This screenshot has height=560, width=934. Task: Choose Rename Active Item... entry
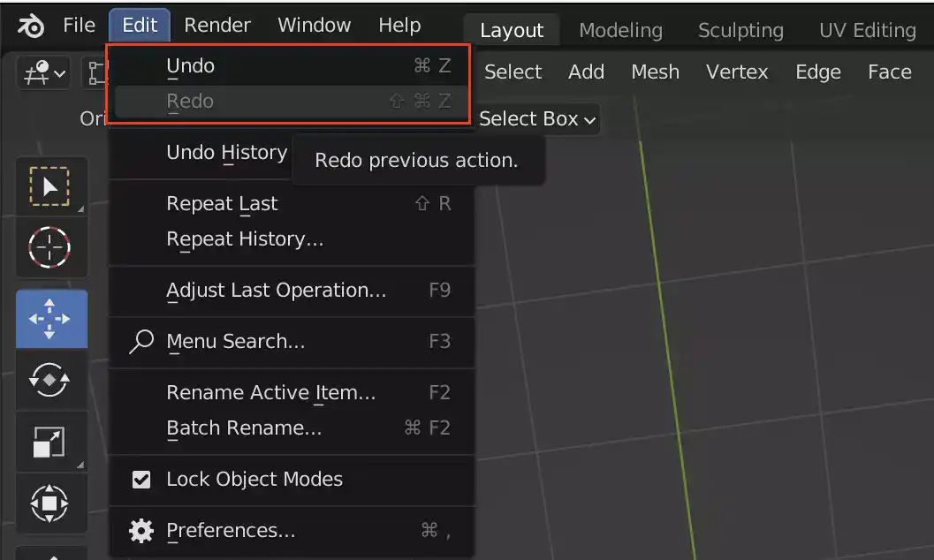tap(292, 393)
